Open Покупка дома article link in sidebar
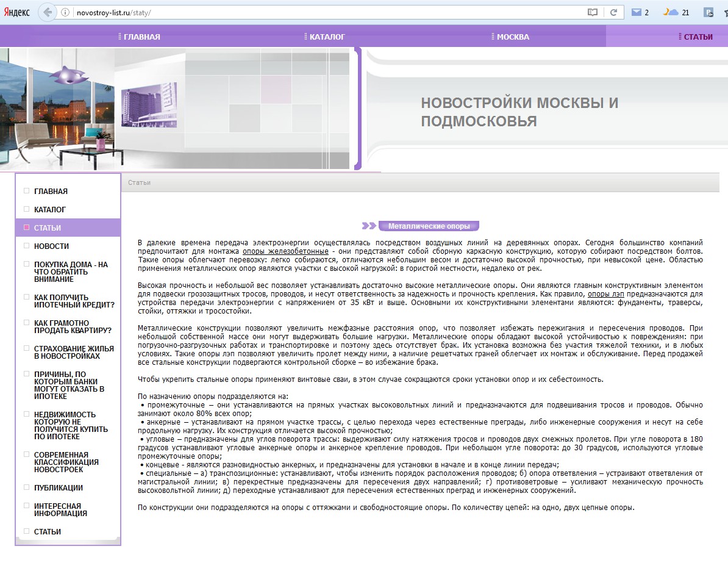 click(x=71, y=272)
